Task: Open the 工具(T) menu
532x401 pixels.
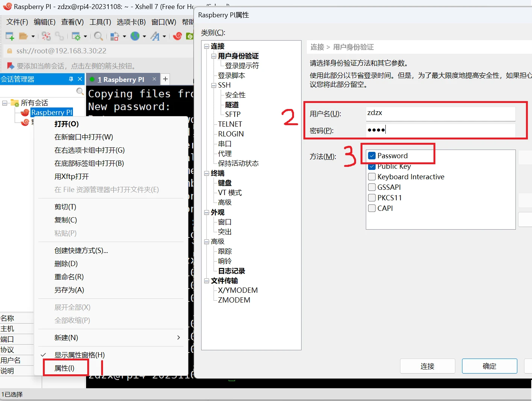Action: [x=100, y=22]
